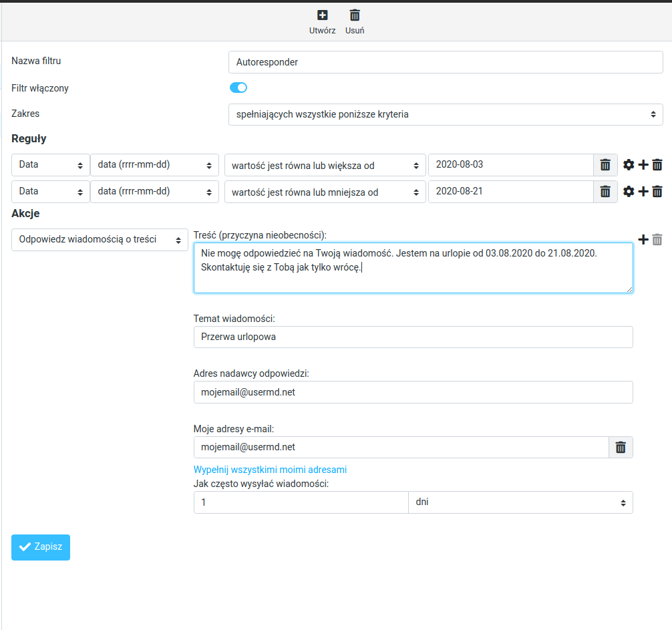Click the Usuń trash icon in toolbar
The image size is (672, 630).
(x=355, y=15)
